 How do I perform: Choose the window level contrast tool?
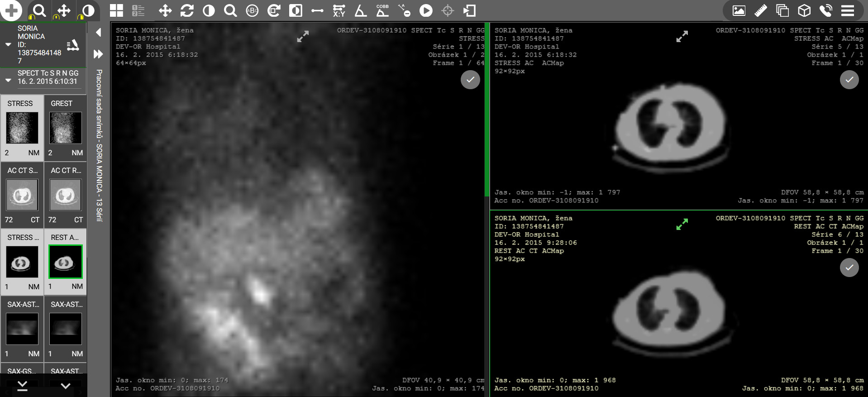209,10
